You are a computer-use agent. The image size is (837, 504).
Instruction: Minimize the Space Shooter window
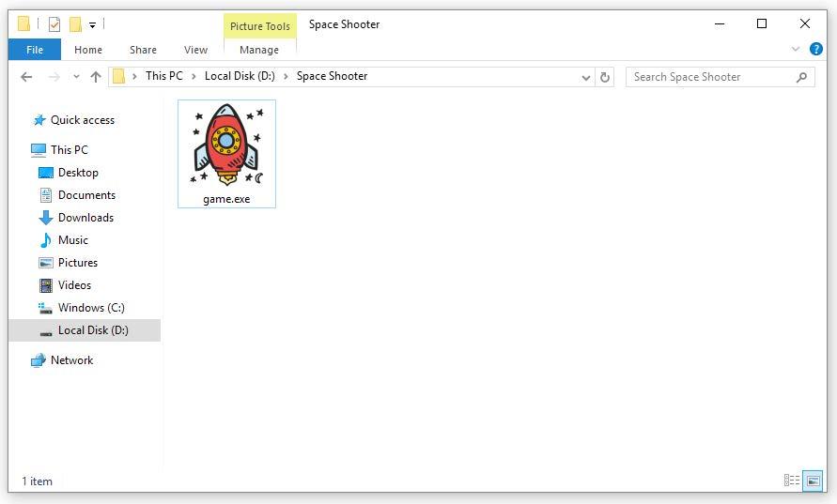click(x=720, y=23)
